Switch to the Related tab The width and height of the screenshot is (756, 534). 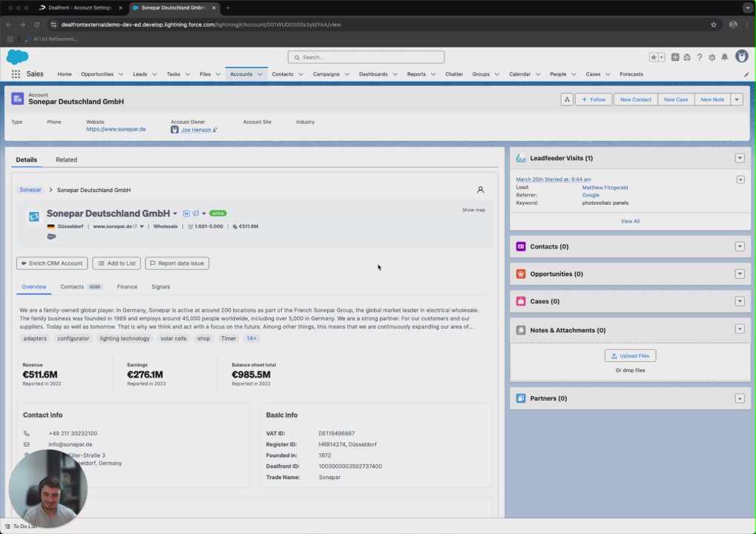pyautogui.click(x=66, y=159)
